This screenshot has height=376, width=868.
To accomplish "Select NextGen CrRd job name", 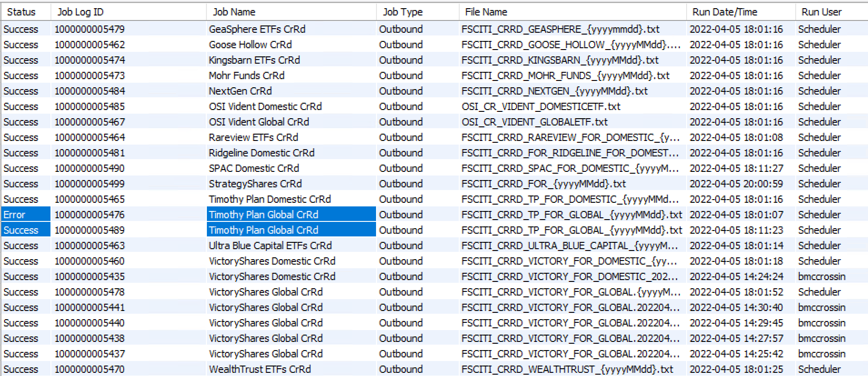I will (x=240, y=91).
